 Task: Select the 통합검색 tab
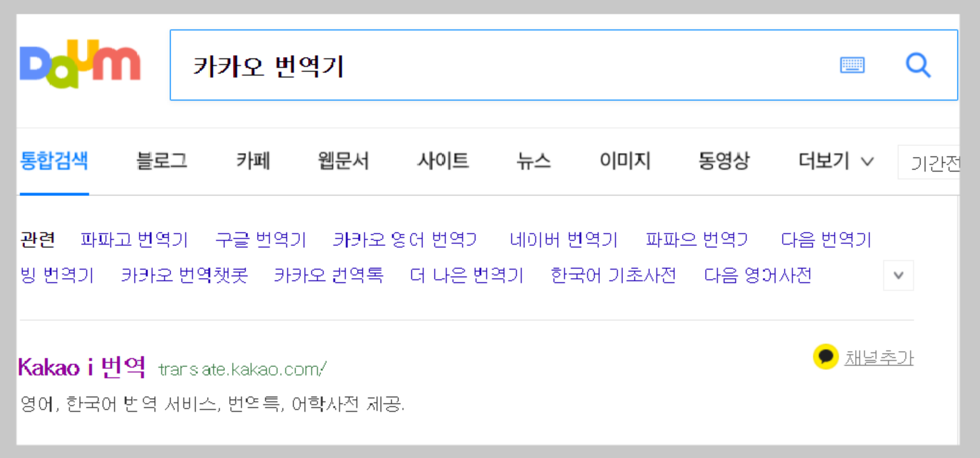pos(54,160)
